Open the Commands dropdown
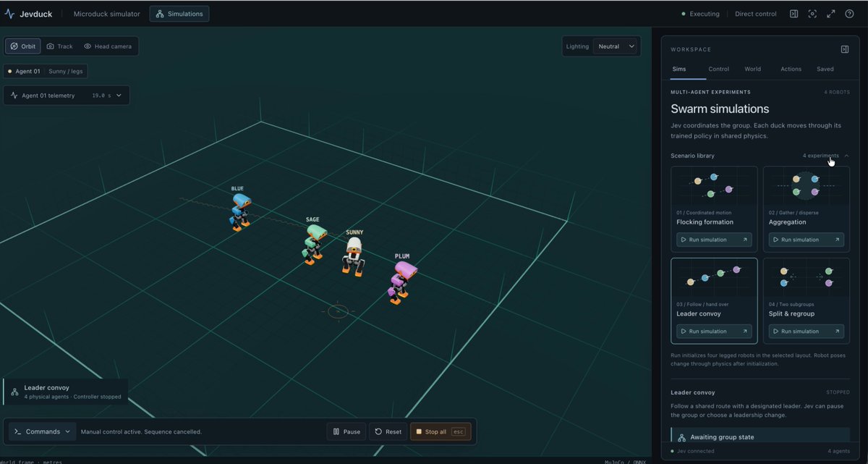Screen dimensions: 868x464 (x=43, y=431)
